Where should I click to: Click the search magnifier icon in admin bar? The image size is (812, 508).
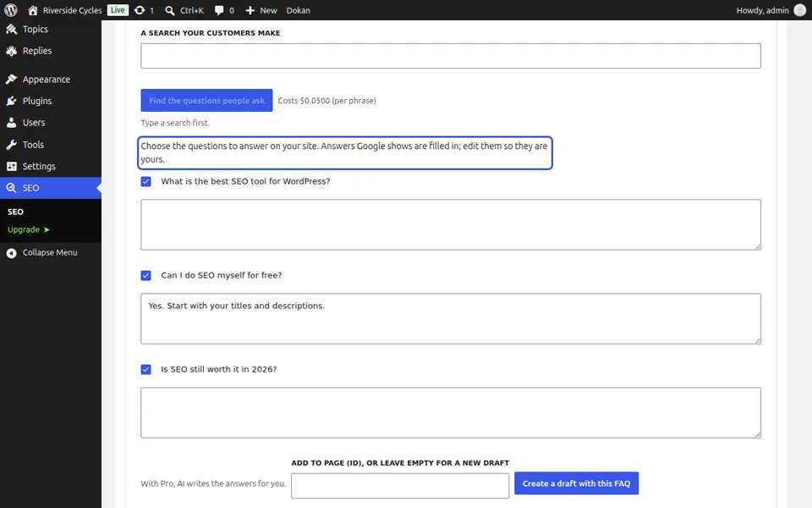click(169, 10)
